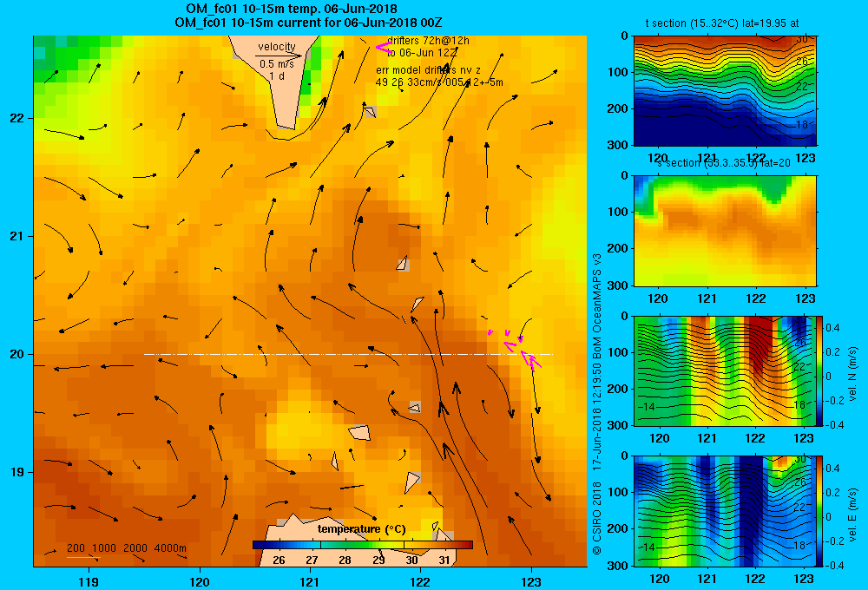Image resolution: width=868 pixels, height=590 pixels.
Task: Click latitude label '22' on main map axis
Action: pyautogui.click(x=17, y=119)
